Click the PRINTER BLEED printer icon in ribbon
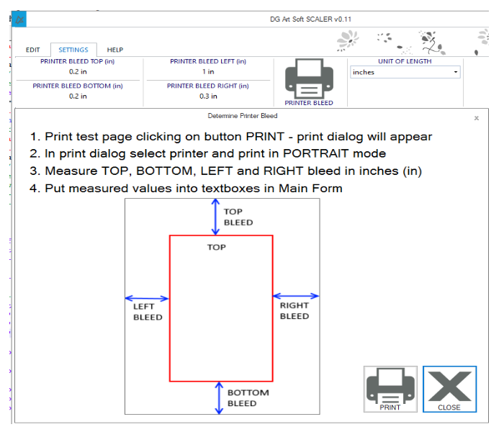The image size is (504, 432). (x=308, y=81)
